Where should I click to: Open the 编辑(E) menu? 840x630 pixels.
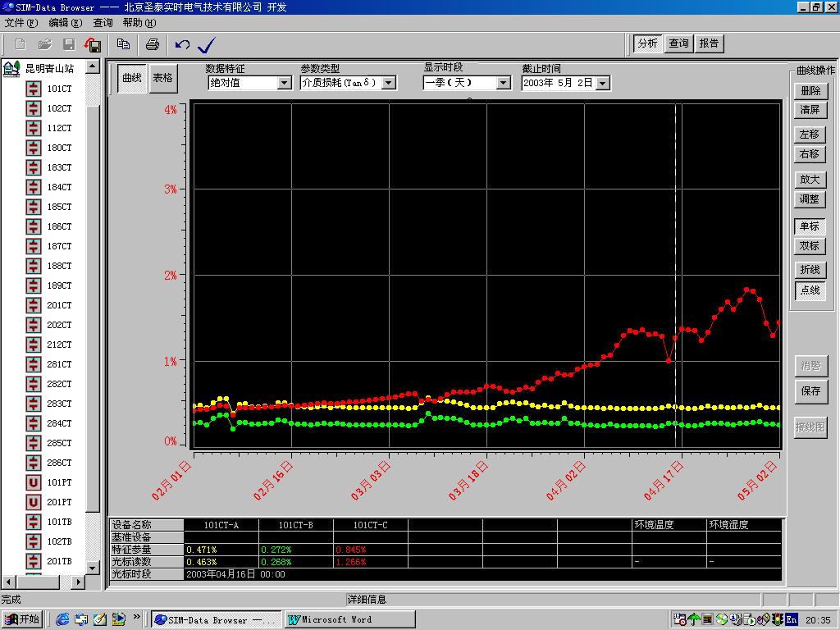pyautogui.click(x=66, y=23)
